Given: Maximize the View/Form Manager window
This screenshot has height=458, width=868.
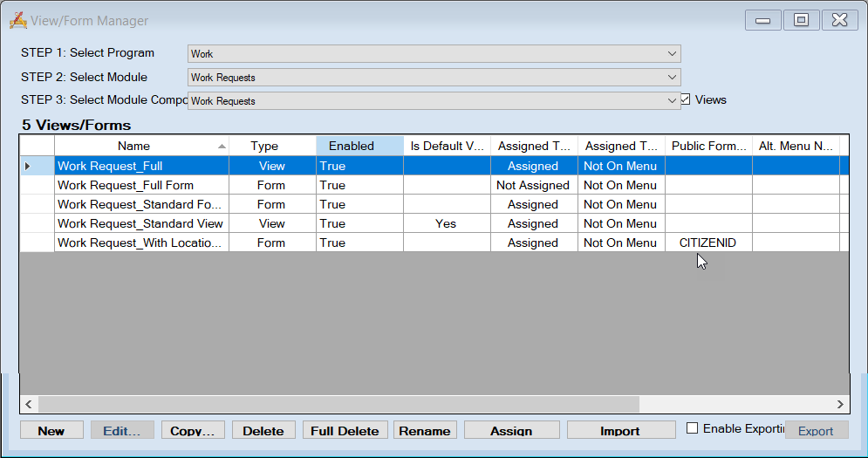Looking at the screenshot, I should [x=801, y=20].
